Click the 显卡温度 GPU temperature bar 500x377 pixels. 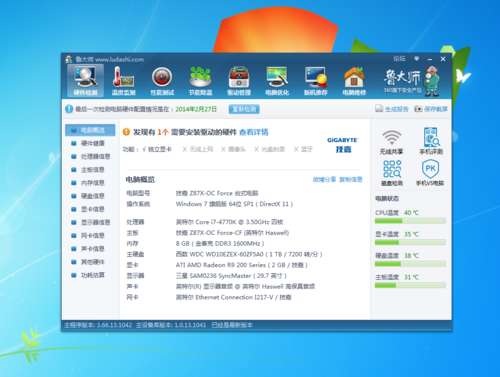point(410,242)
